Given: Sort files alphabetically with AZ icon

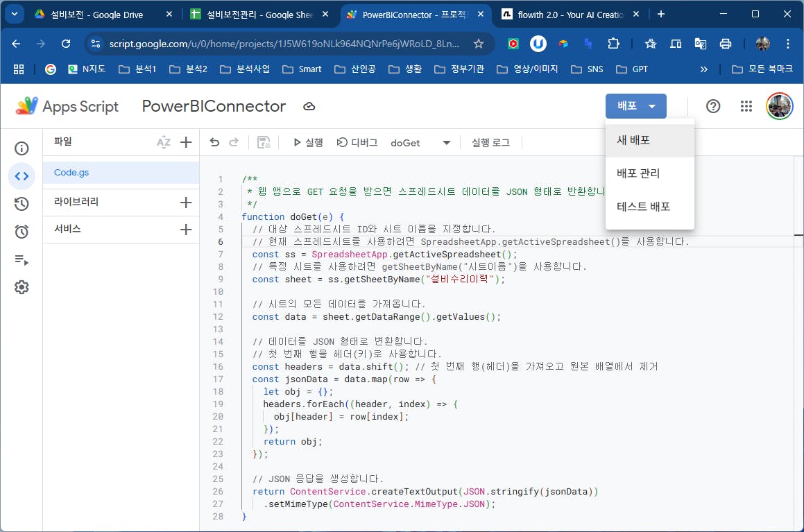Looking at the screenshot, I should pos(164,142).
